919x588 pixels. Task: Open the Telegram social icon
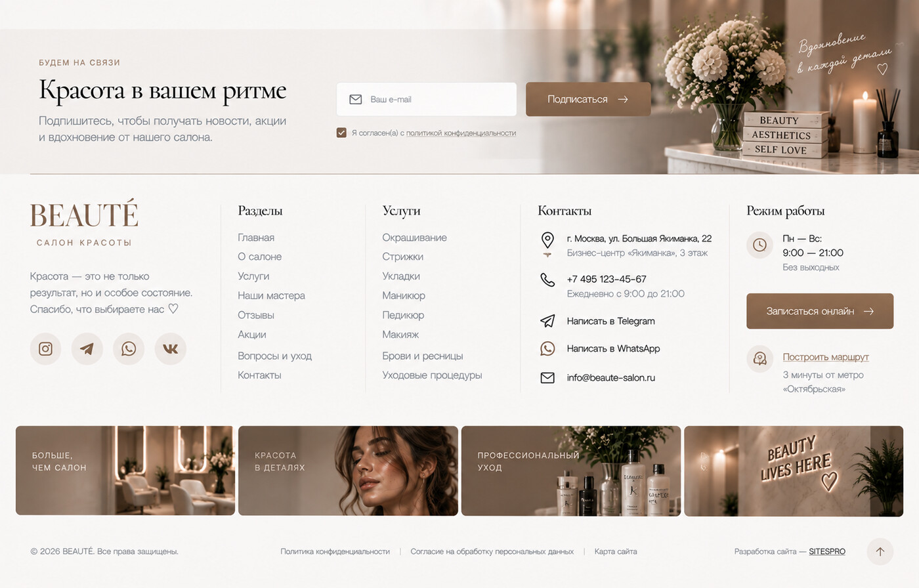[87, 348]
